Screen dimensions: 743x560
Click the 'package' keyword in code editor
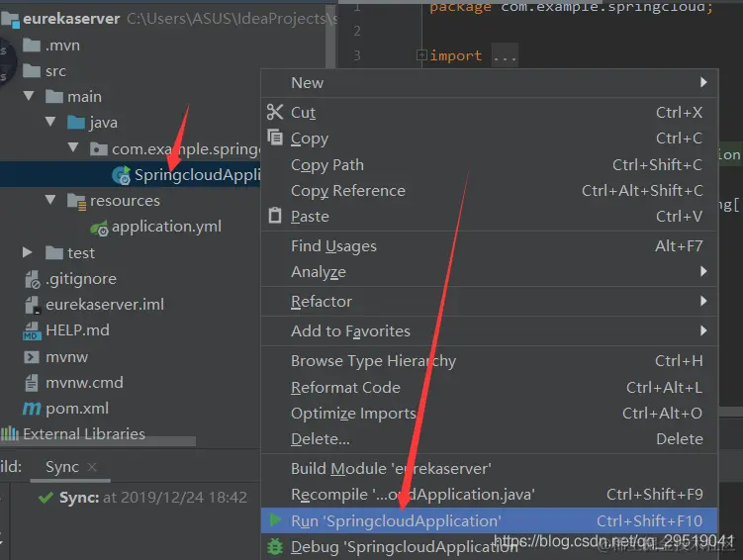tap(460, 7)
